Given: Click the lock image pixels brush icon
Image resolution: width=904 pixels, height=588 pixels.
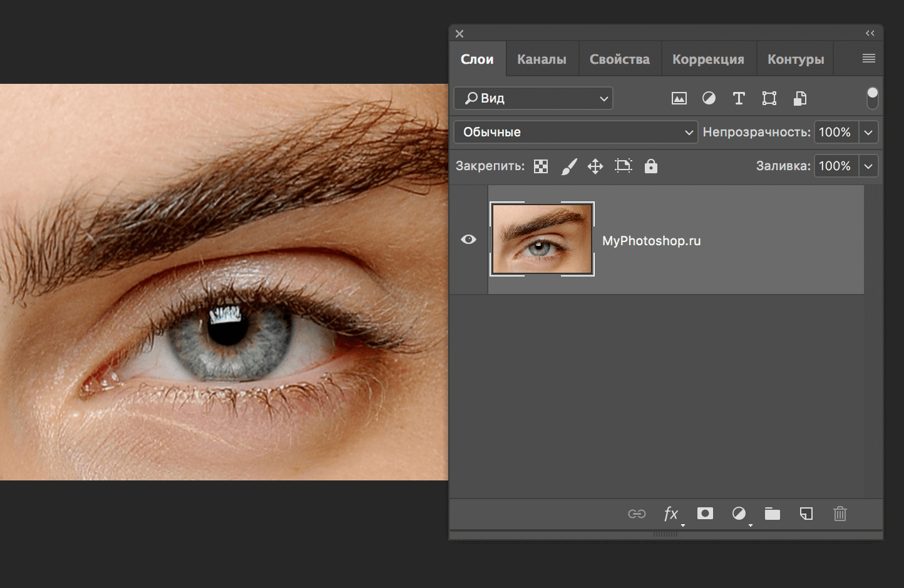Looking at the screenshot, I should (569, 166).
